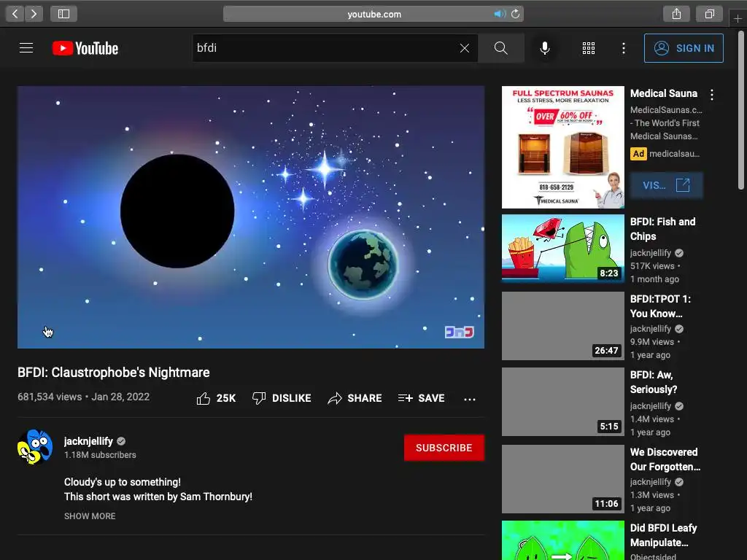747x560 pixels.
Task: Open the 'Medical Sauna' ad title
Action: click(x=664, y=93)
